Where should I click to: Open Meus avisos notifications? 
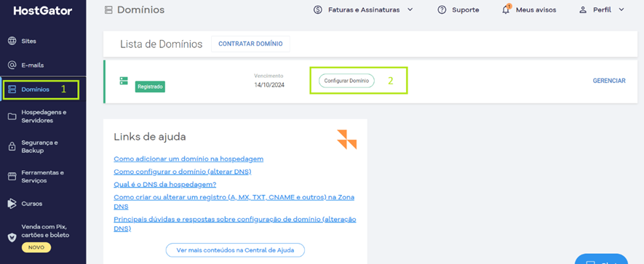point(536,10)
